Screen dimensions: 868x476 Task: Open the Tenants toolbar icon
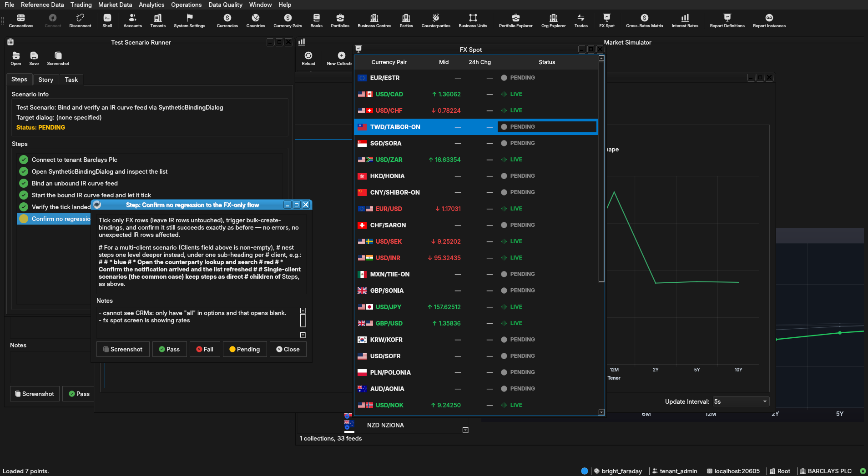158,21
